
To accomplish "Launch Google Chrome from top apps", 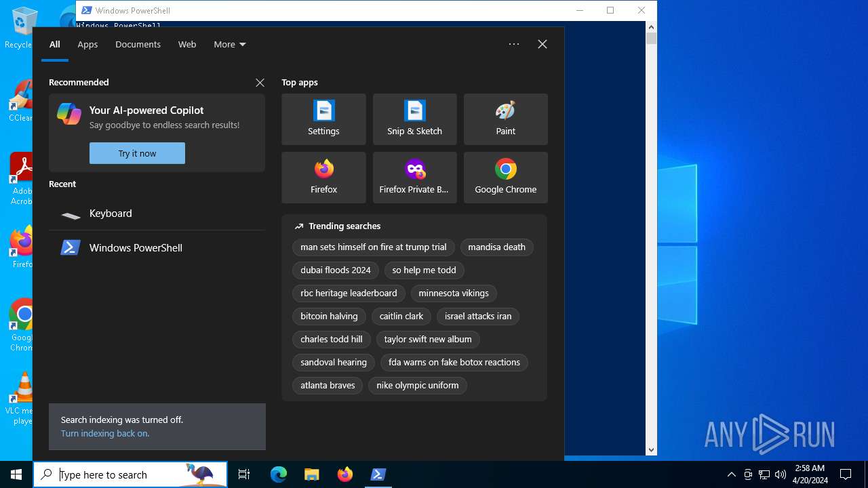I will point(505,178).
